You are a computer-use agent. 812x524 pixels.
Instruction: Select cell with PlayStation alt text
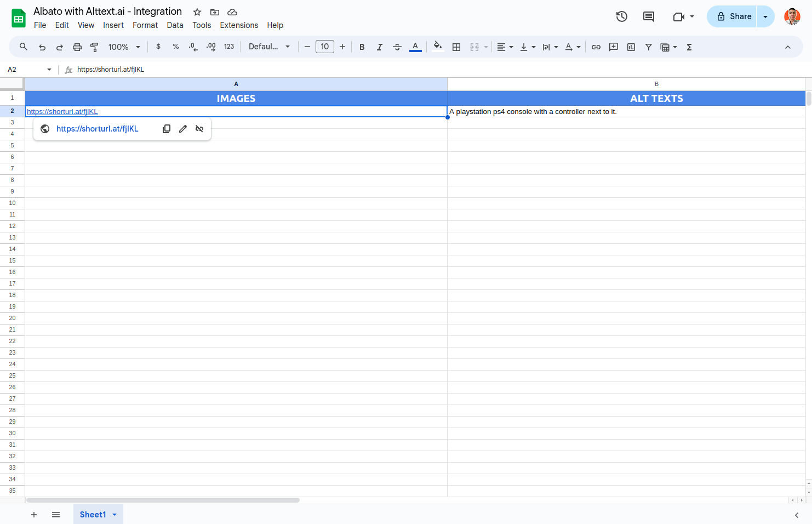(x=626, y=111)
